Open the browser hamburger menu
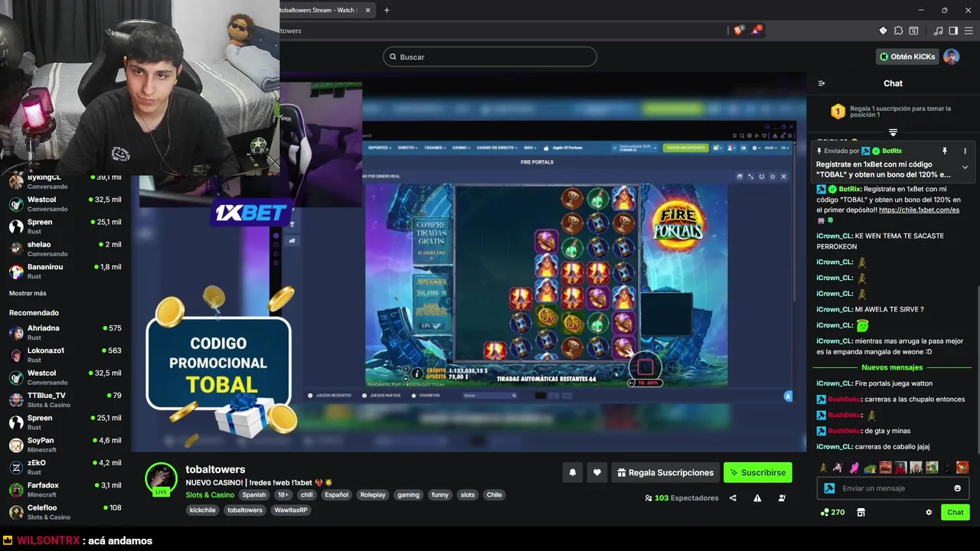 tap(969, 31)
